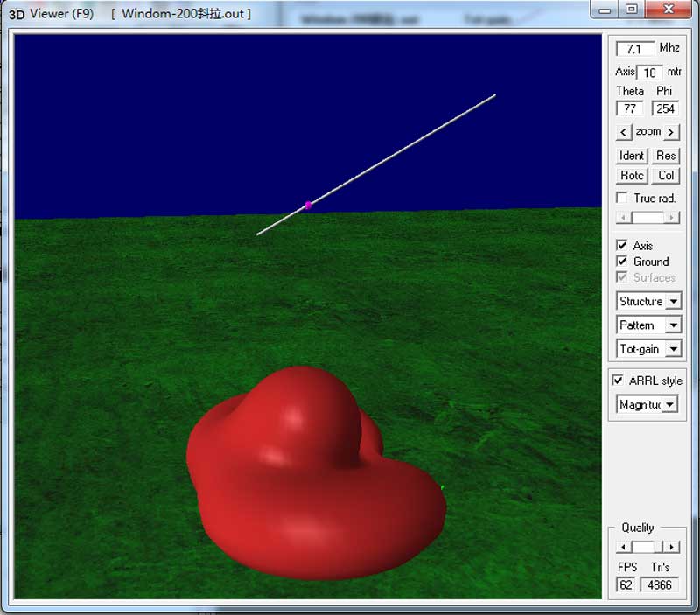Close the 3D Viewer window
The image size is (700, 615).
tap(668, 10)
